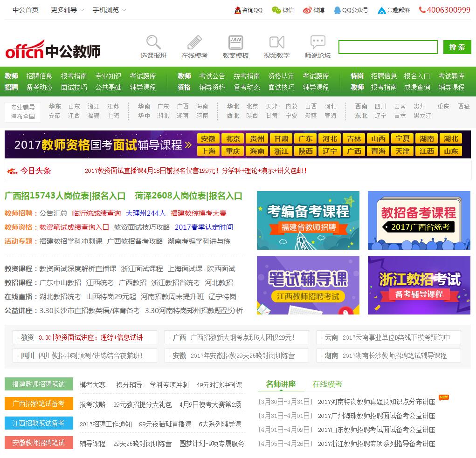Image resolution: width=476 pixels, height=458 pixels.
Task: Click 浙江 button on the purple banner
Action: click(281, 151)
